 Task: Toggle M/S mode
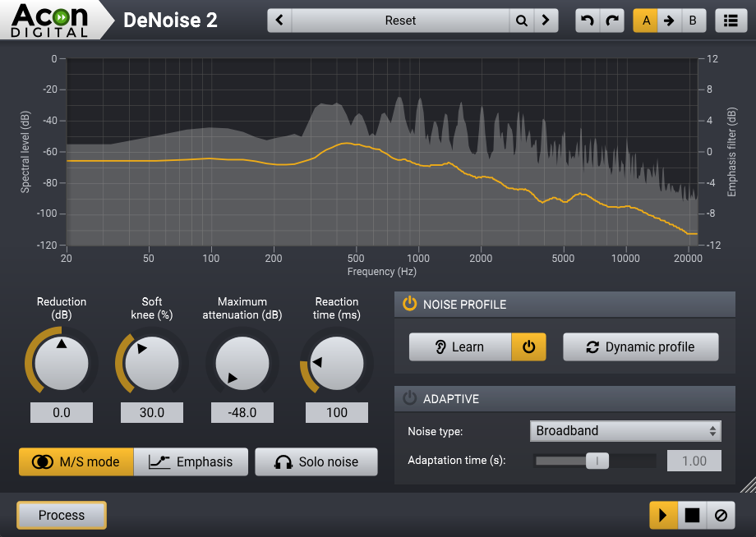pos(76,461)
